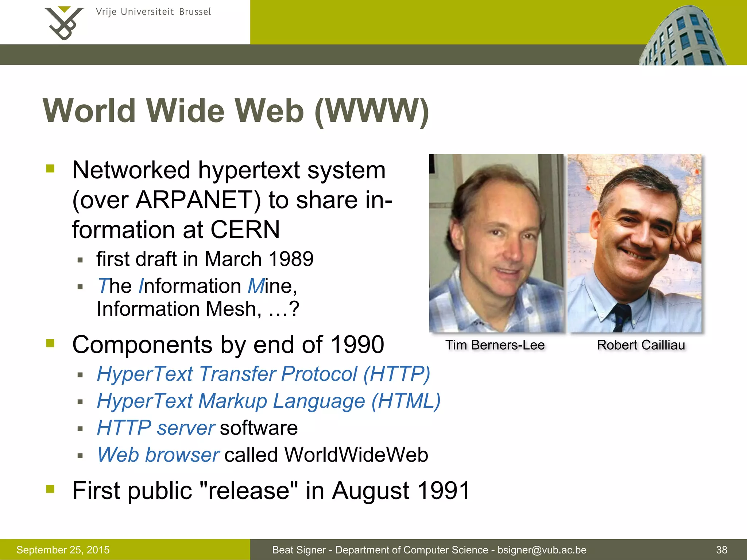747x560 pixels.
Task: Click the green bullet beside Networked hypertext system
Action: 50,168
